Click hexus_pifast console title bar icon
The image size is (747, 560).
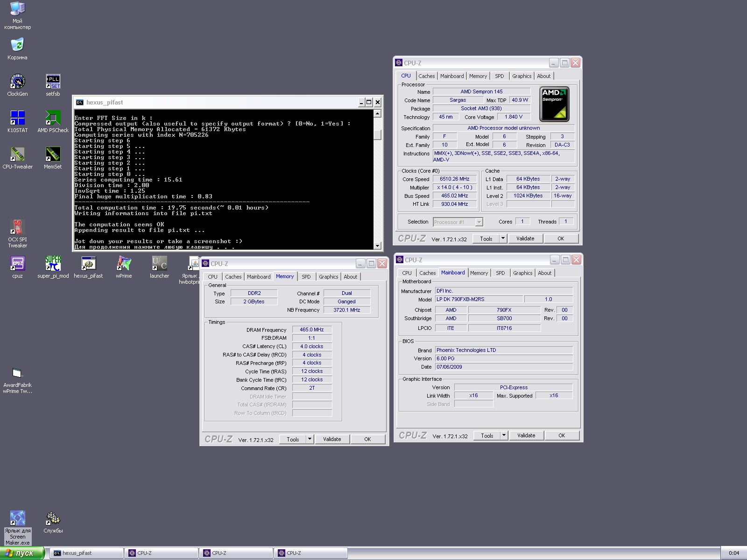point(80,103)
